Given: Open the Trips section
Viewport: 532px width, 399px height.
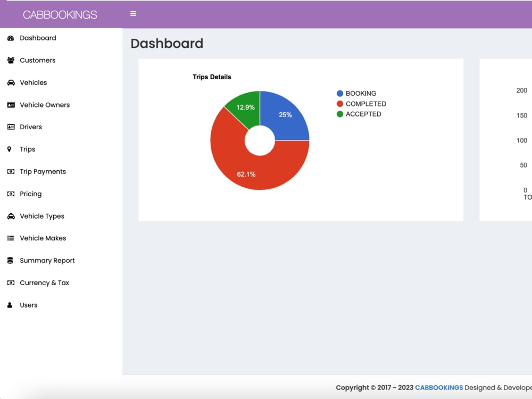Looking at the screenshot, I should pyautogui.click(x=28, y=149).
